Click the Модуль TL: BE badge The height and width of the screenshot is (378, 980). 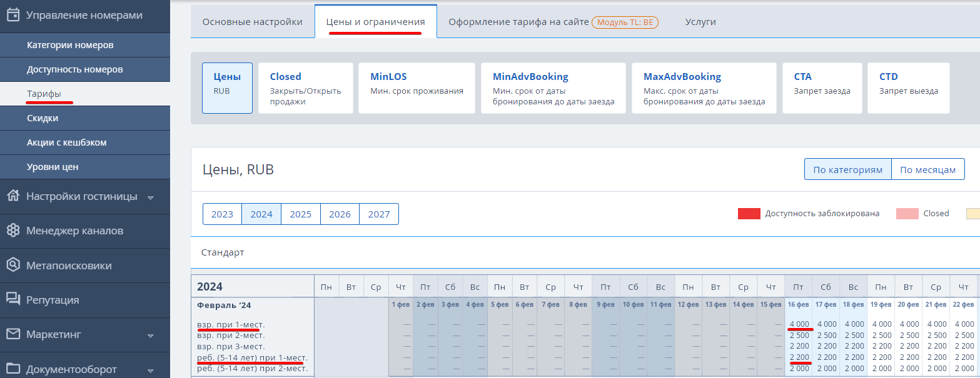(x=625, y=22)
